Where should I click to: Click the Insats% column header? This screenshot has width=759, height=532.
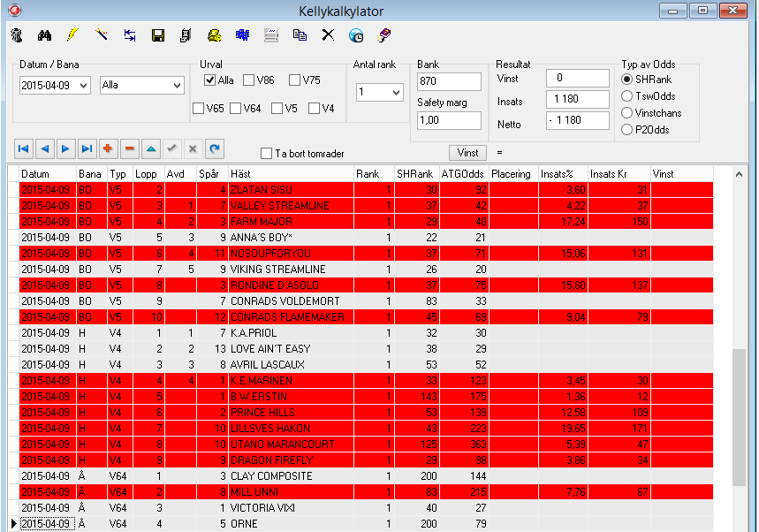(563, 174)
